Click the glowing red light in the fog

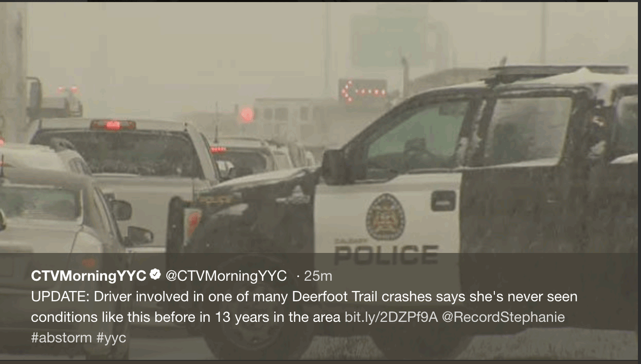pos(247,114)
